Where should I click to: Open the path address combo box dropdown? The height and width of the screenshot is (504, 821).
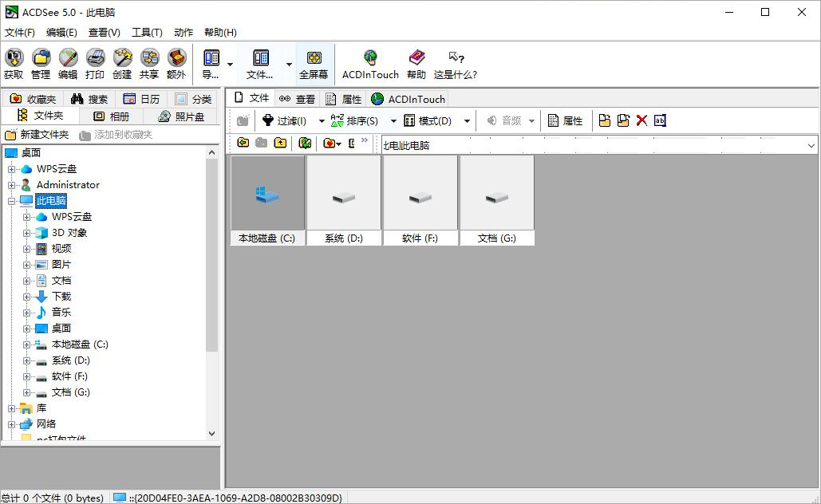[x=811, y=145]
